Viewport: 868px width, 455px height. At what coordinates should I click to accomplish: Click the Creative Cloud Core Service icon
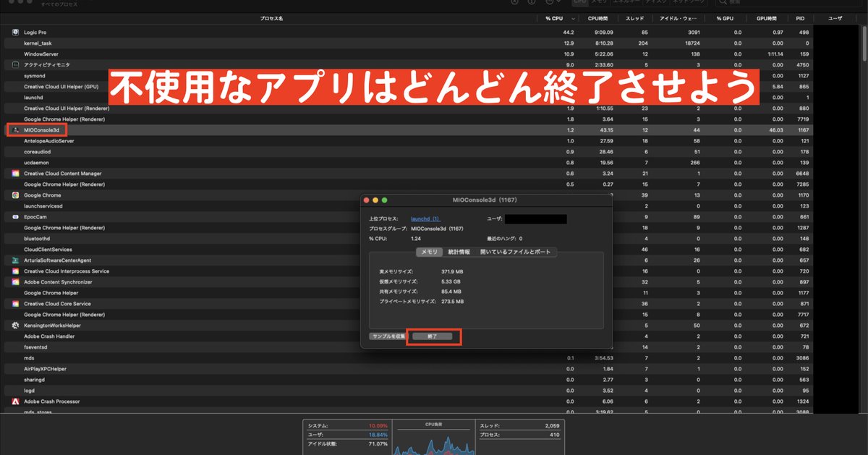[15, 304]
